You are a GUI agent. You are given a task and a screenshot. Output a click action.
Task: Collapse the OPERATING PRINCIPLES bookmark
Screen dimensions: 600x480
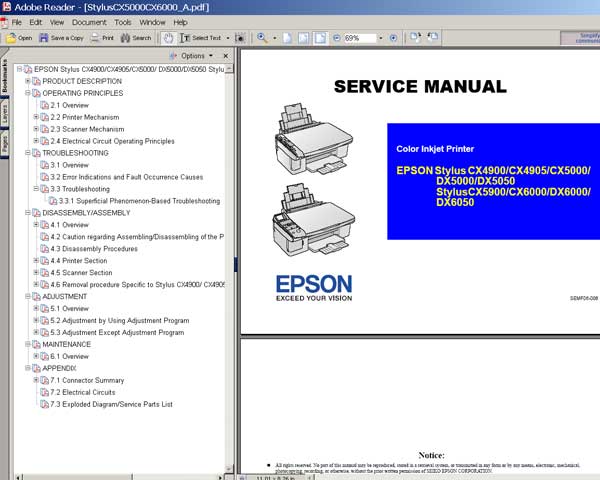pyautogui.click(x=28, y=93)
